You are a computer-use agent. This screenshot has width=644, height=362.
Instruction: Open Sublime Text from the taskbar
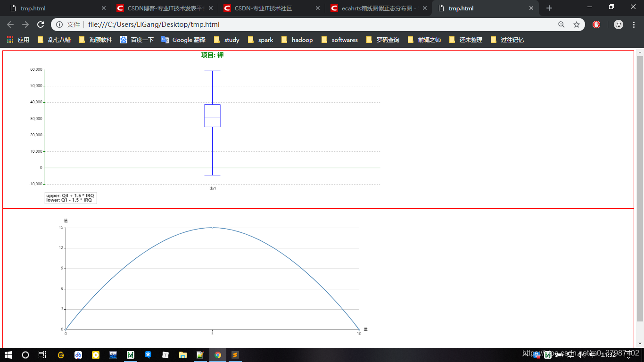point(235,355)
